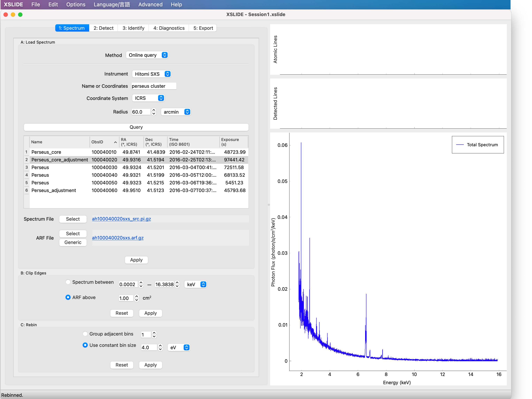
Task: Click the Total Spectrum legend entry
Action: 477,145
